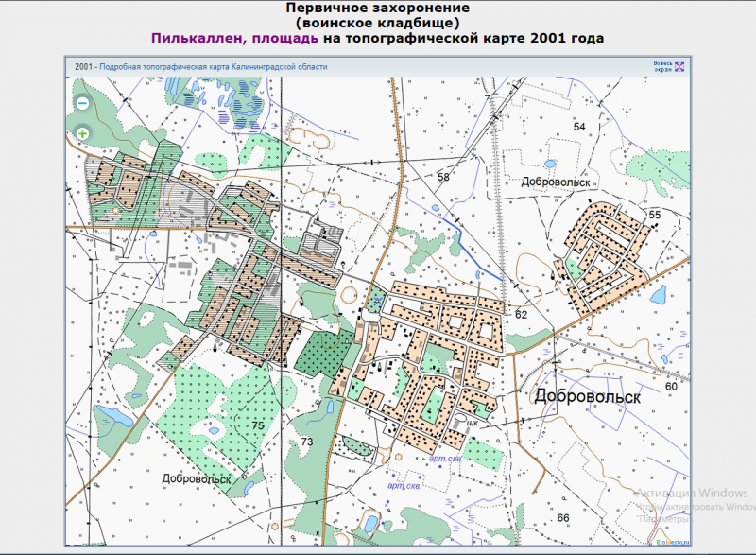The image size is (756, 555).
Task: Click the subtitle '(воинское кладбище)'
Action: (x=377, y=23)
